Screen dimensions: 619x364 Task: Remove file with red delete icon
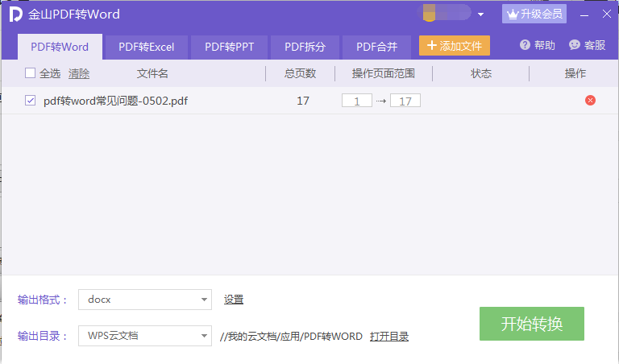[x=590, y=101]
